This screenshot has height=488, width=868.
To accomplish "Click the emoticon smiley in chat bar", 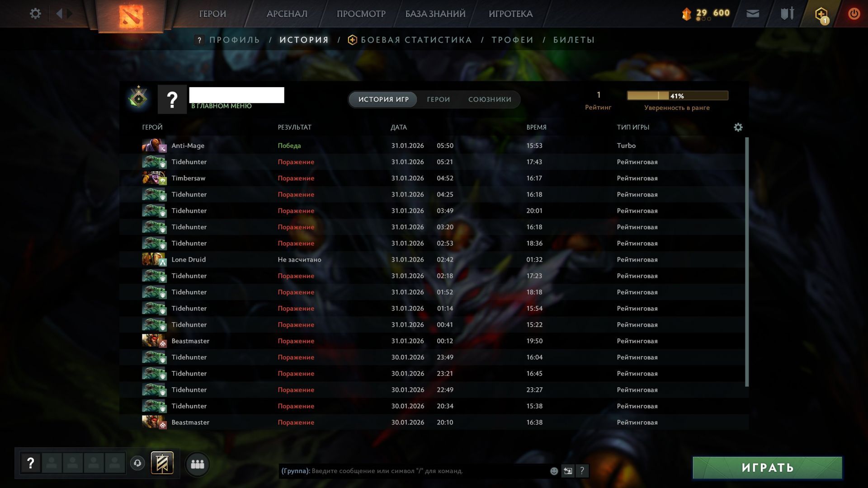I will pyautogui.click(x=554, y=471).
